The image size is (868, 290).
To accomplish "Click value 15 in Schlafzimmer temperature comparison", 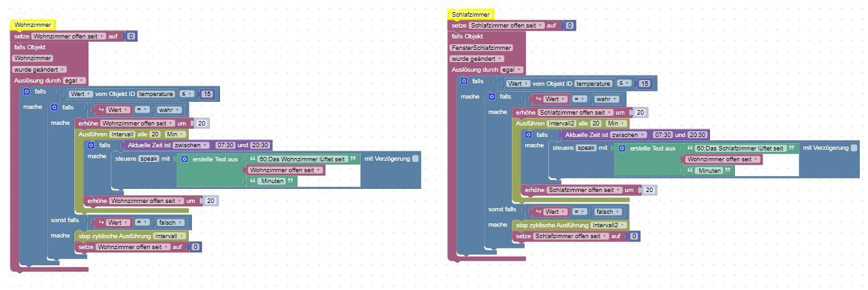I will click(x=645, y=83).
